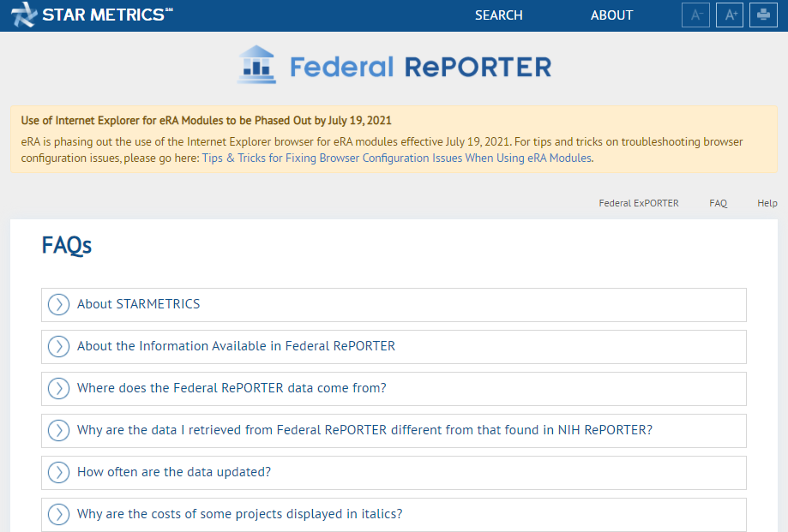Click the STAR METRICS logo icon
Image resolution: width=788 pixels, height=532 pixels.
click(24, 15)
